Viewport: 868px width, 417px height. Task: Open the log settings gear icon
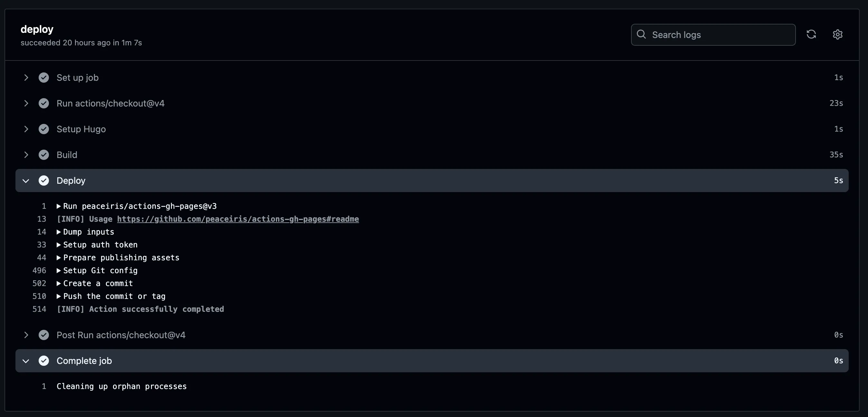(x=838, y=34)
